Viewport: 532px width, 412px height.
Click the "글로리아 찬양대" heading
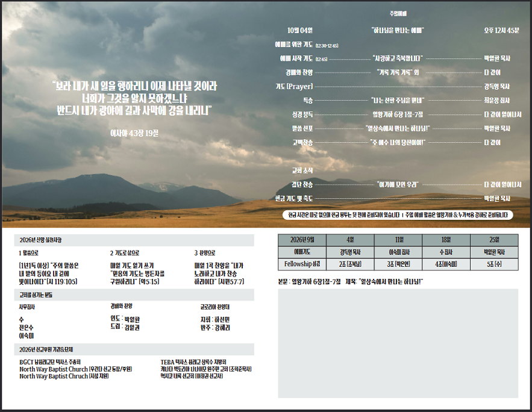coord(215,307)
